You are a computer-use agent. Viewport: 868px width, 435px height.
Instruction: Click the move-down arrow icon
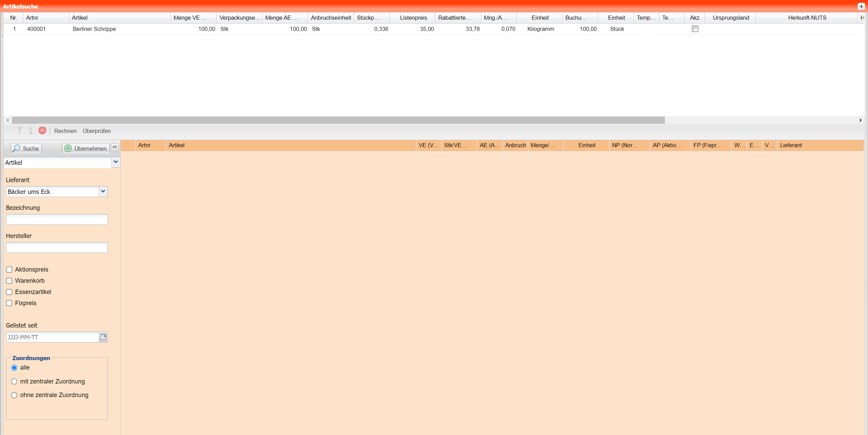click(31, 131)
